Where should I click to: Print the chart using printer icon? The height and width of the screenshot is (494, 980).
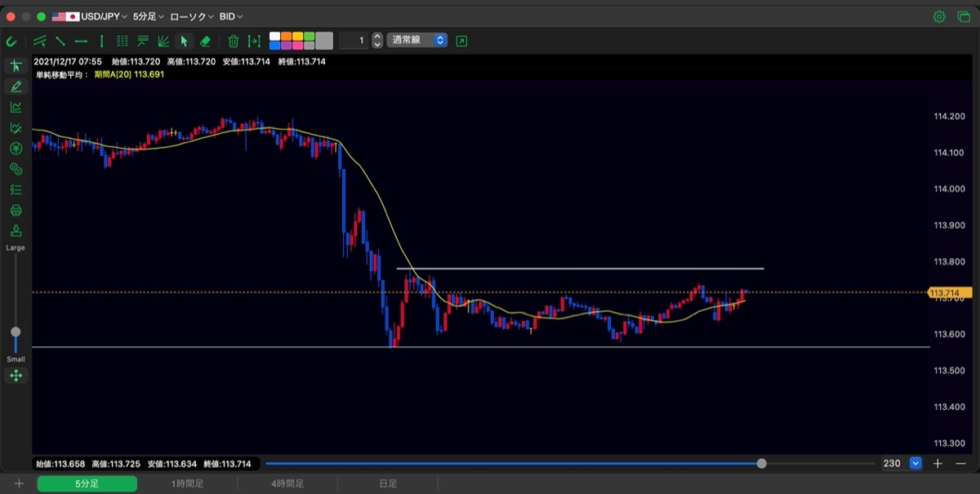pos(16,211)
